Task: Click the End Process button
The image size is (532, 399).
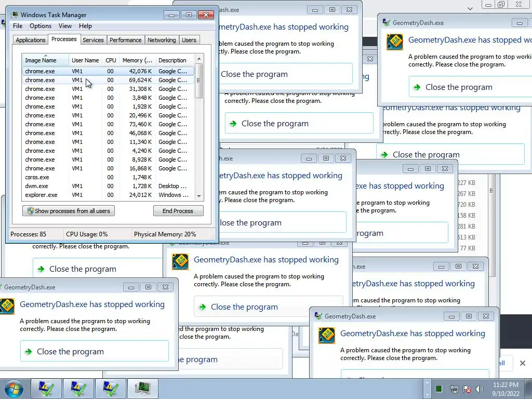Action: 178,211
